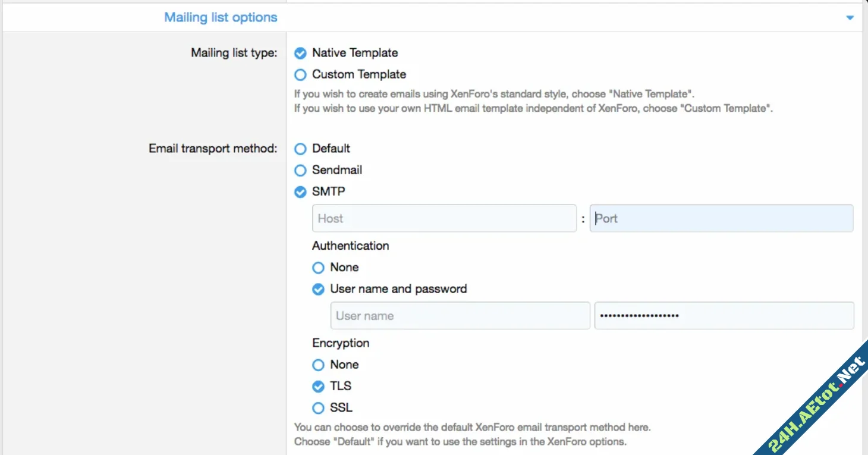
Task: Choose Custom Template mailing list type
Action: tap(301, 75)
